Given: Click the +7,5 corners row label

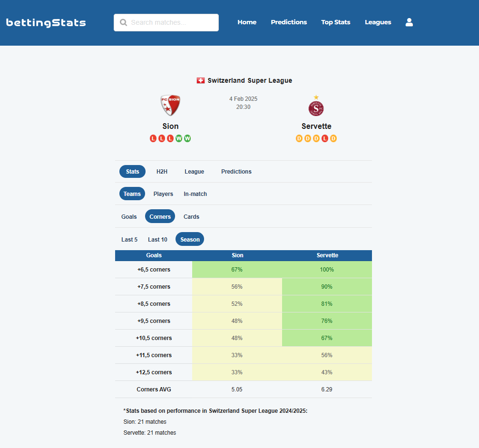Looking at the screenshot, I should 154,287.
